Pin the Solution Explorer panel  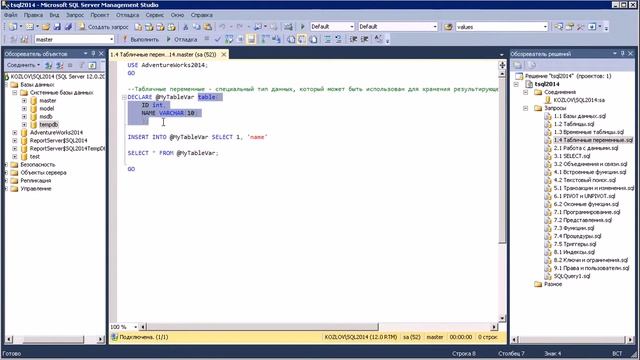pos(622,53)
